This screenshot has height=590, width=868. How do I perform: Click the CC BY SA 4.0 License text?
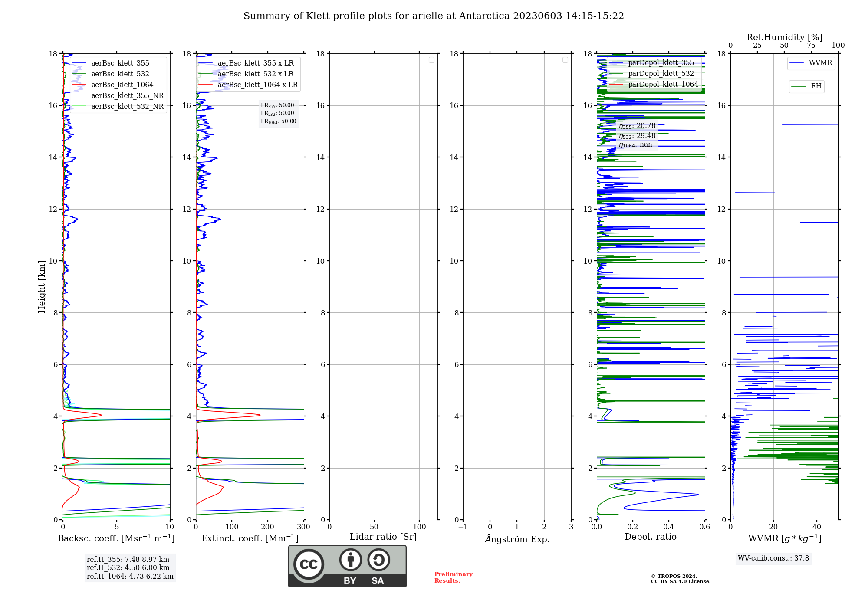pyautogui.click(x=681, y=581)
